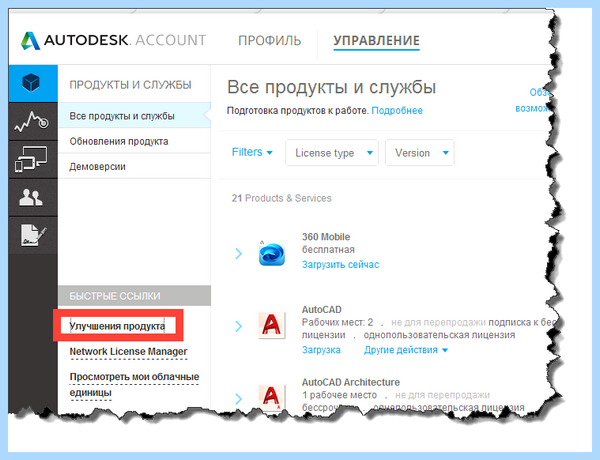Click the AutoCAD product icon
Viewport: 600px width, 460px height.
tap(272, 325)
